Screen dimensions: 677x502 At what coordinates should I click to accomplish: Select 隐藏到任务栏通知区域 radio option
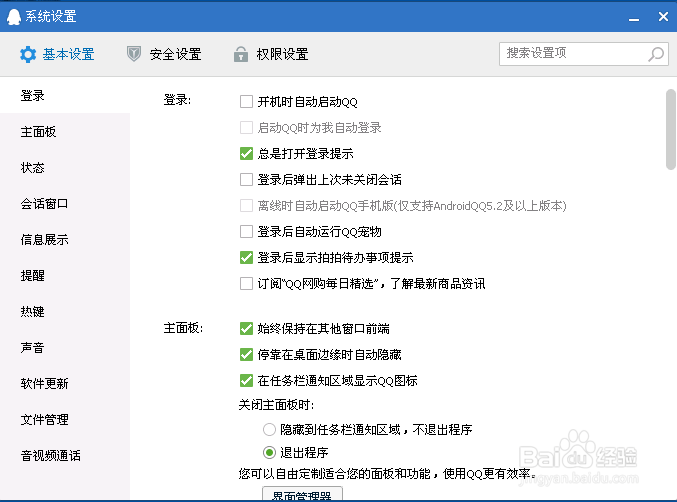click(269, 429)
